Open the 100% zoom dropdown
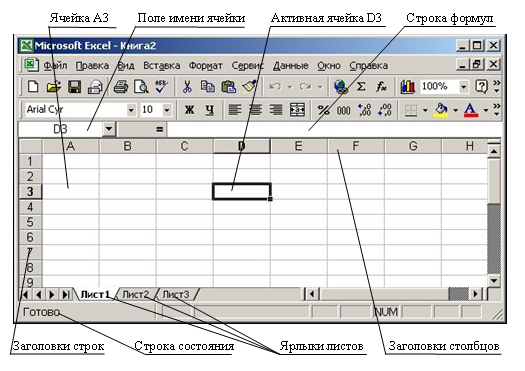Screen dimensions: 525x371 463,87
